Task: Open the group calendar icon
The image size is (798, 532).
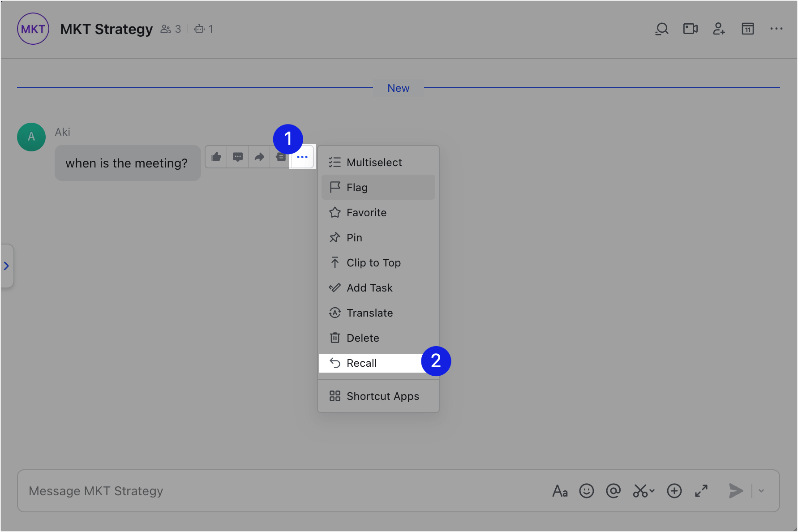Action: 747,29
